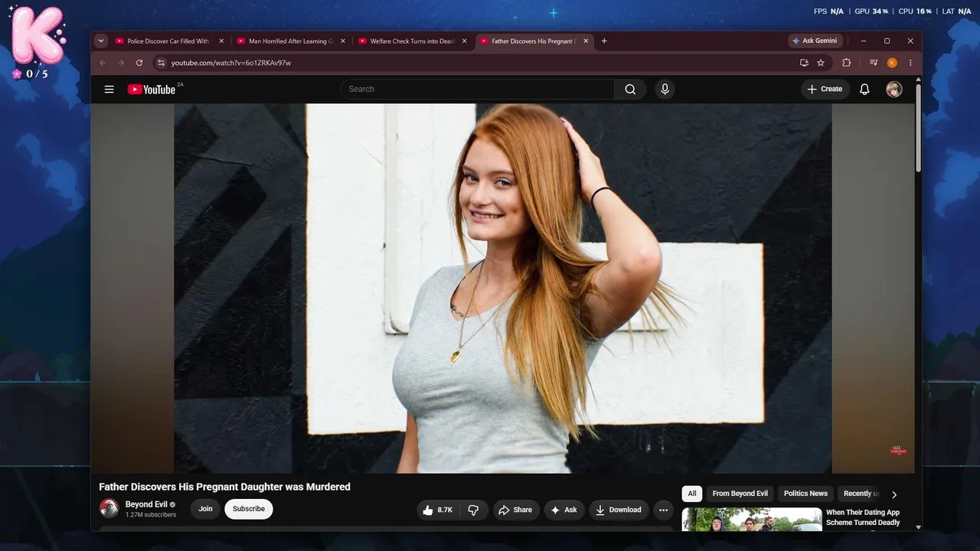The height and width of the screenshot is (551, 980).
Task: Open the Dating App Scheme video thumbnail
Action: tap(752, 520)
